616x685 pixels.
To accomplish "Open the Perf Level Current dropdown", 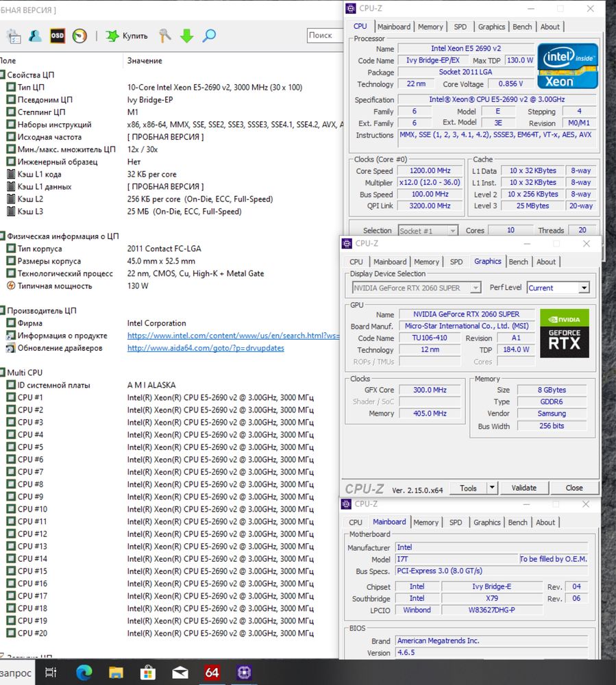I will tap(558, 288).
